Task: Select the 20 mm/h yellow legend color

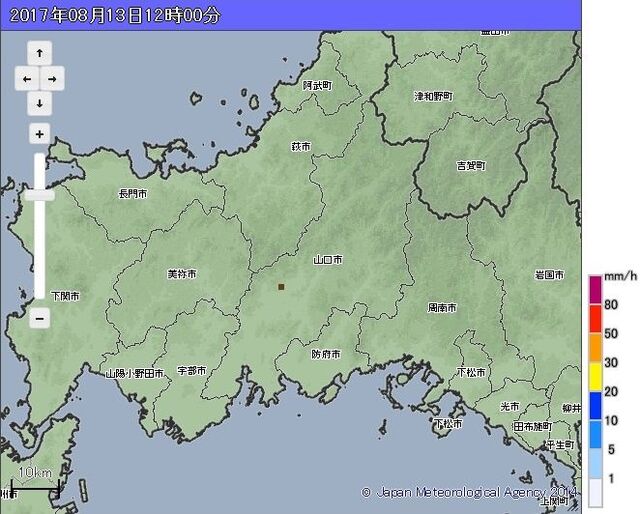Action: [595, 377]
